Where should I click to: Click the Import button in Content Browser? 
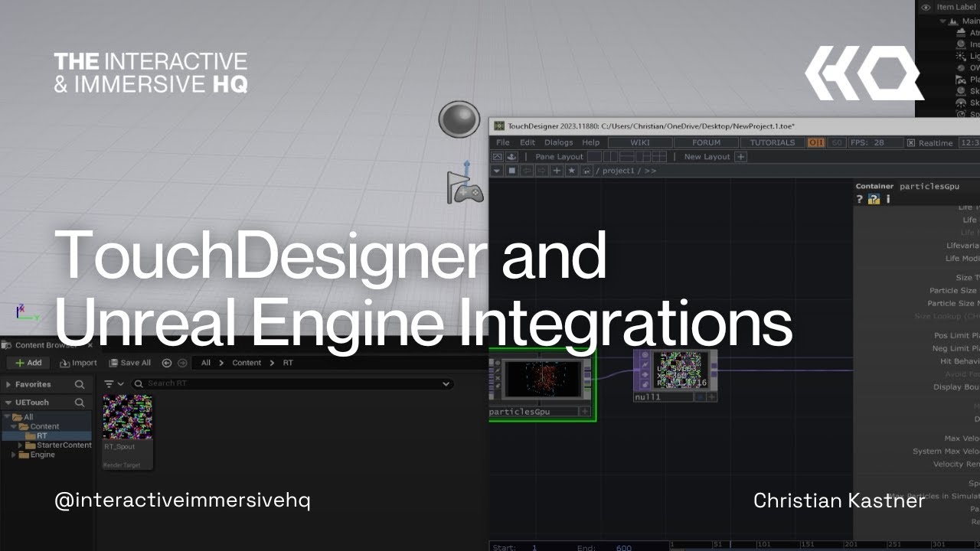point(78,363)
